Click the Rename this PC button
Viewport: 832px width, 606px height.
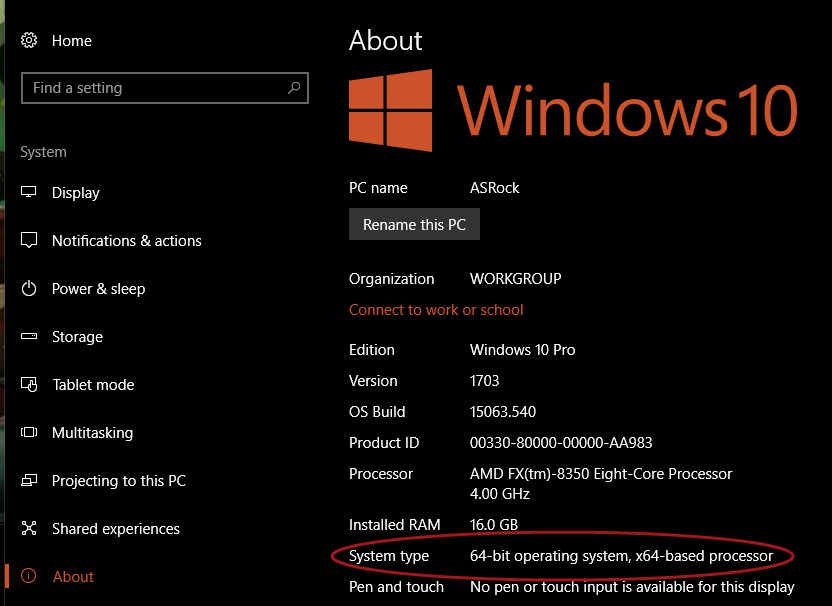(414, 224)
